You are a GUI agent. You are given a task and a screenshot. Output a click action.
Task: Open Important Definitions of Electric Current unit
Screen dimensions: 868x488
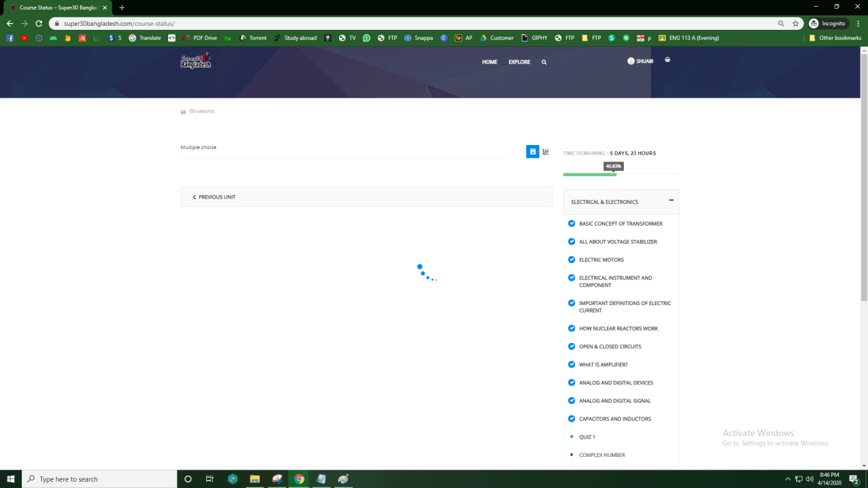click(x=625, y=307)
